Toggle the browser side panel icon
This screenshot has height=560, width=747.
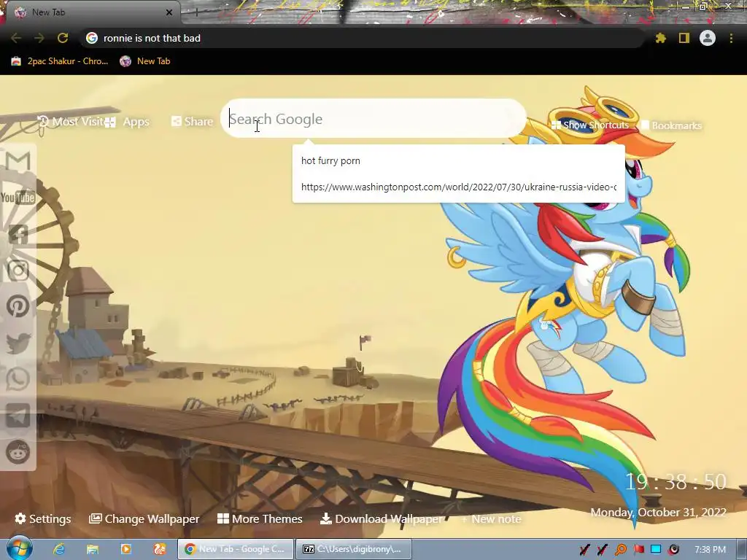684,38
